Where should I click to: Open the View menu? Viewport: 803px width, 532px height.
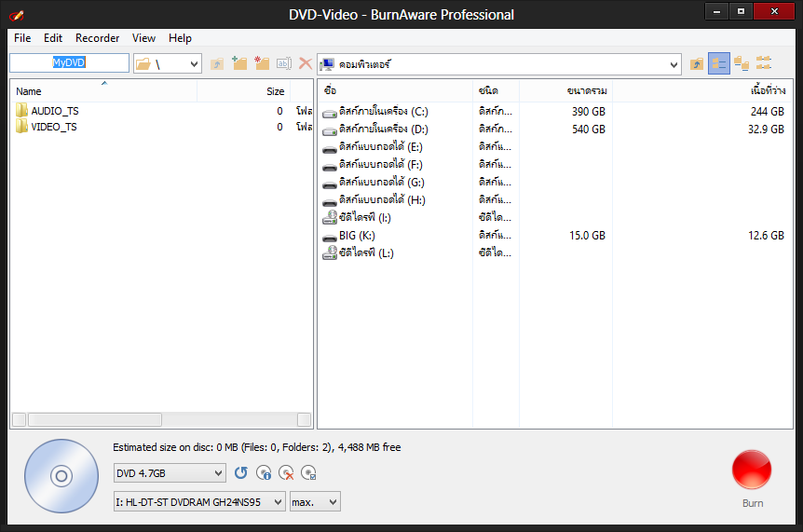(x=143, y=38)
